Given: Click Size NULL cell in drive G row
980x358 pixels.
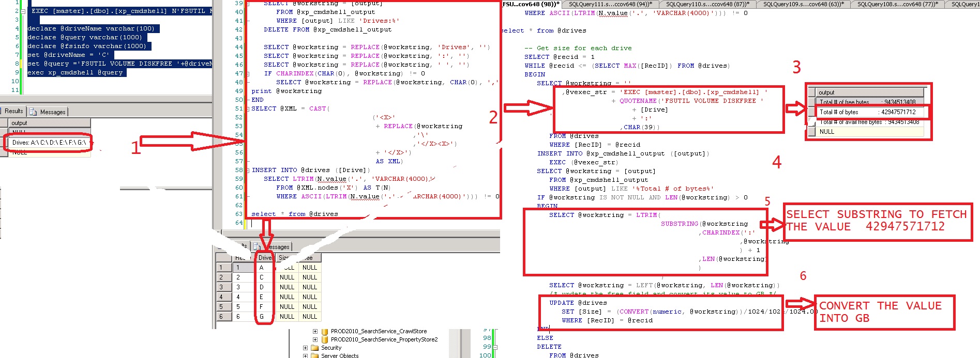Looking at the screenshot, I should 287,317.
